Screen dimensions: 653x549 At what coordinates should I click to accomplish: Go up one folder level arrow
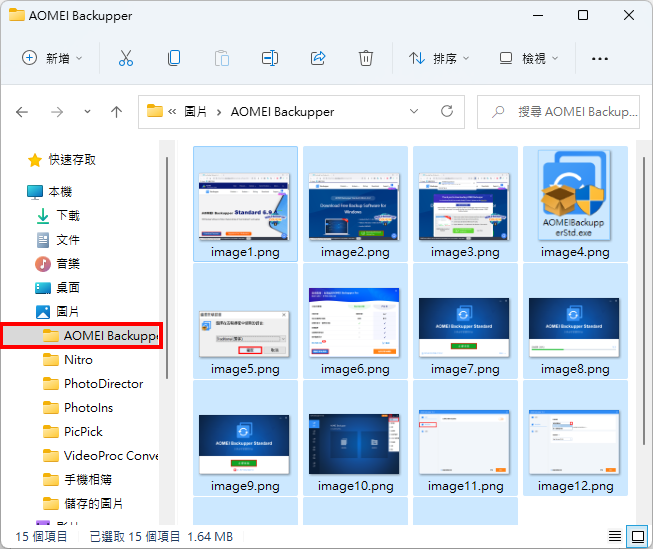117,112
